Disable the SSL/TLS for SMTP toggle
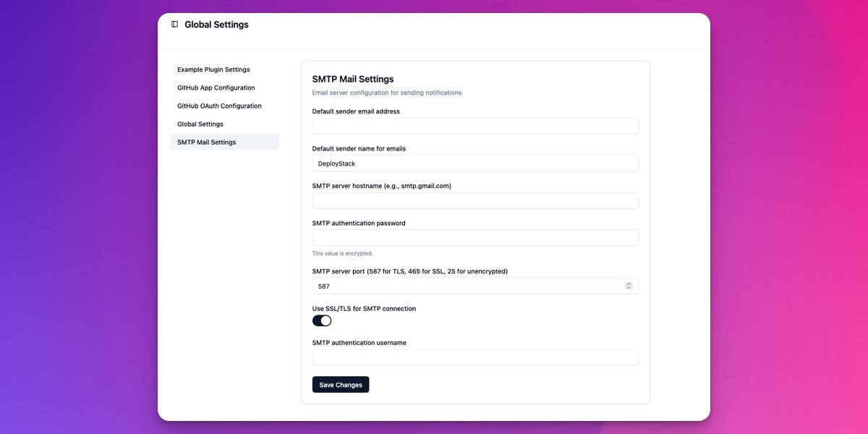 322,320
